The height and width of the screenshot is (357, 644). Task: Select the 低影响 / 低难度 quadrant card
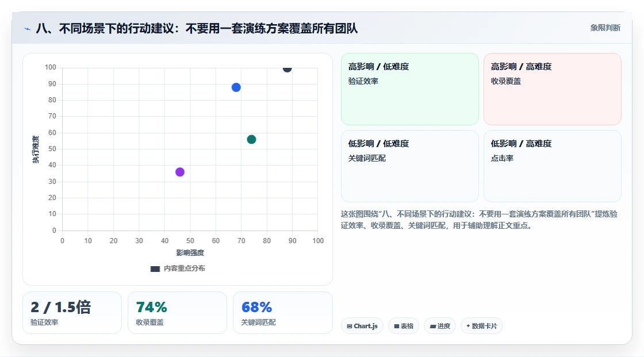pyautogui.click(x=410, y=166)
